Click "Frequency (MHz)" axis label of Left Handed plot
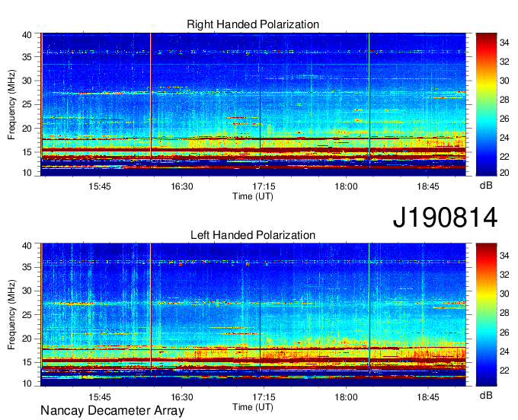518x420 pixels. [x=11, y=315]
